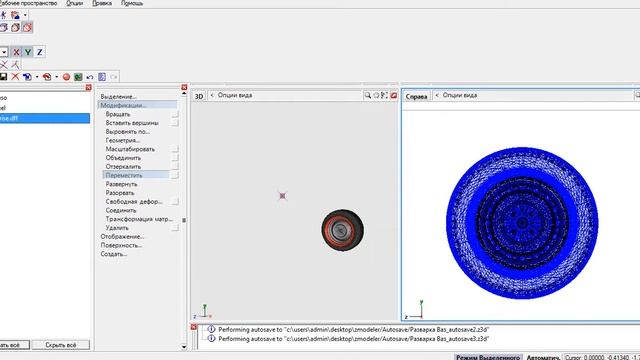Click the figure-shaped icon in top-left toolbar

point(4,15)
